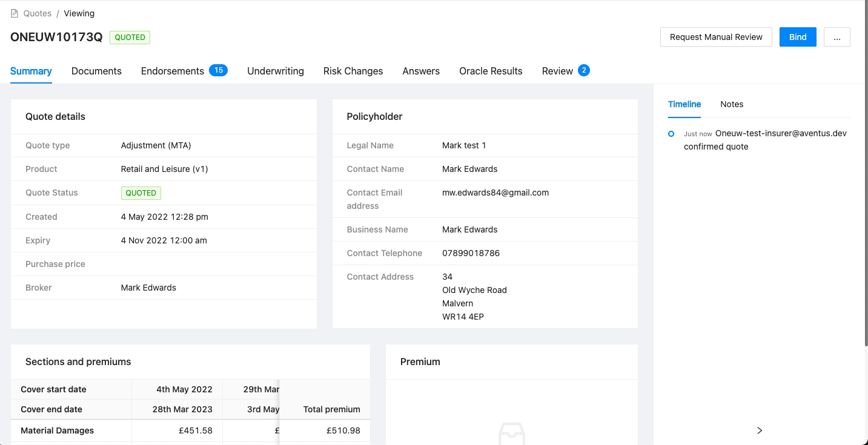Open the Risk Changes tab
The image size is (868, 445).
point(353,71)
